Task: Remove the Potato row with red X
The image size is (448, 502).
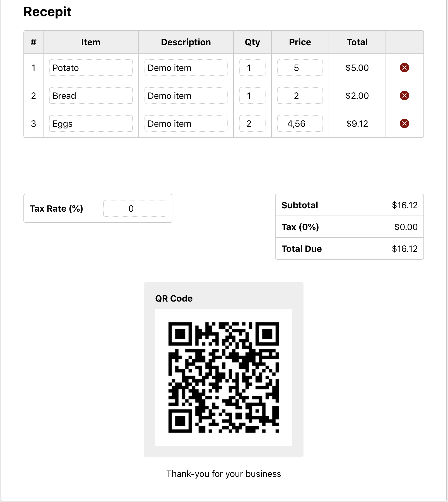Action: [x=404, y=68]
